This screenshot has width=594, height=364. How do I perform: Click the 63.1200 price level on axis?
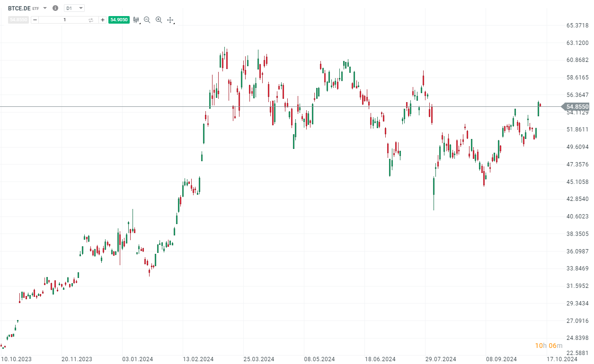(577, 43)
